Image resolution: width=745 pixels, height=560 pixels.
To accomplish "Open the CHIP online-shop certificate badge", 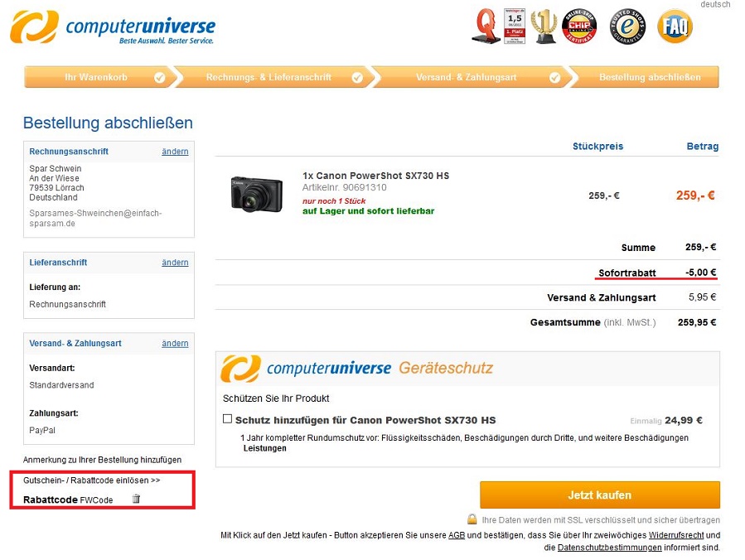I will pos(579,27).
